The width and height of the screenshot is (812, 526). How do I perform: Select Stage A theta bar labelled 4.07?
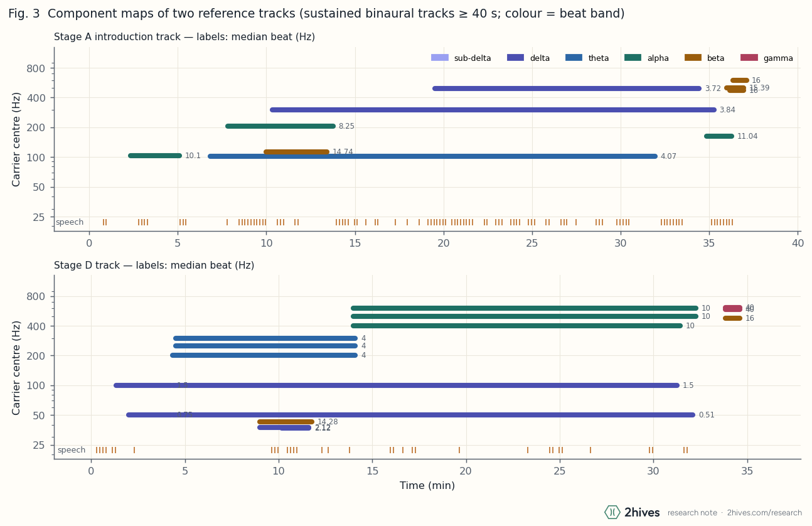tap(432, 156)
